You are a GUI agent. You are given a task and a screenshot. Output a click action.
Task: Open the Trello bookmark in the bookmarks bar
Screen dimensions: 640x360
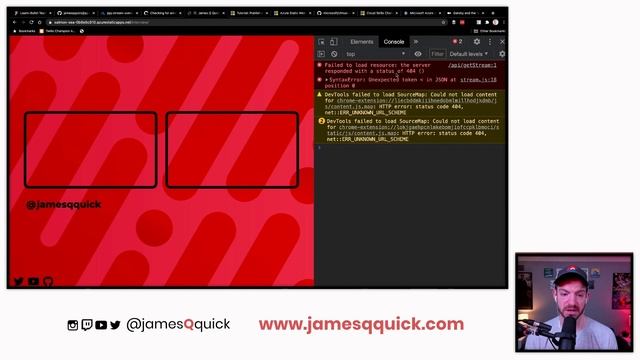click(58, 31)
